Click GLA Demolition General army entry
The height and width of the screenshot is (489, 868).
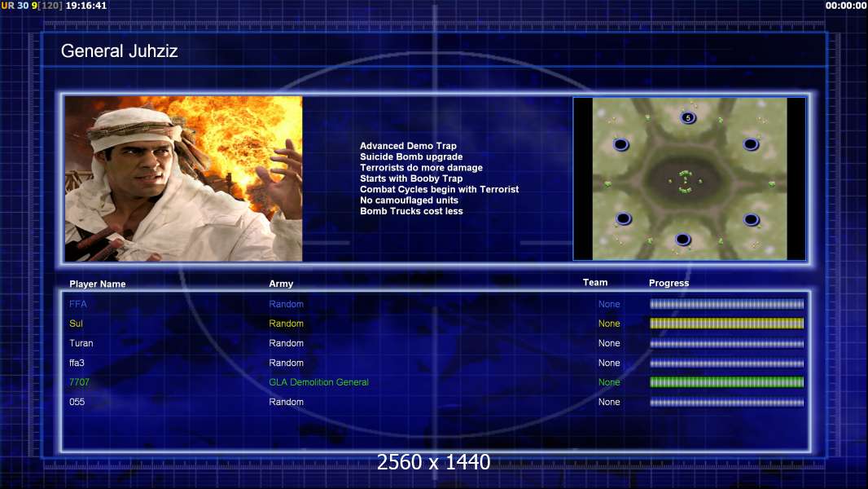pyautogui.click(x=318, y=382)
